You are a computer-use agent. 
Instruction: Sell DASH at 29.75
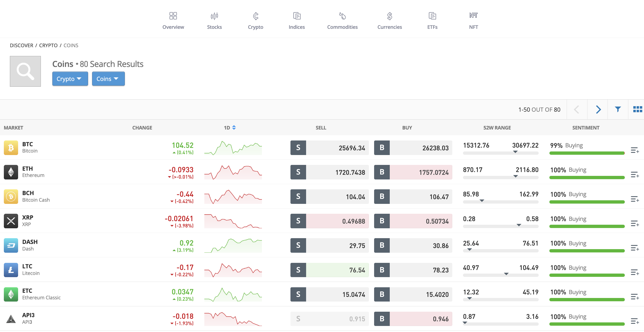point(329,245)
